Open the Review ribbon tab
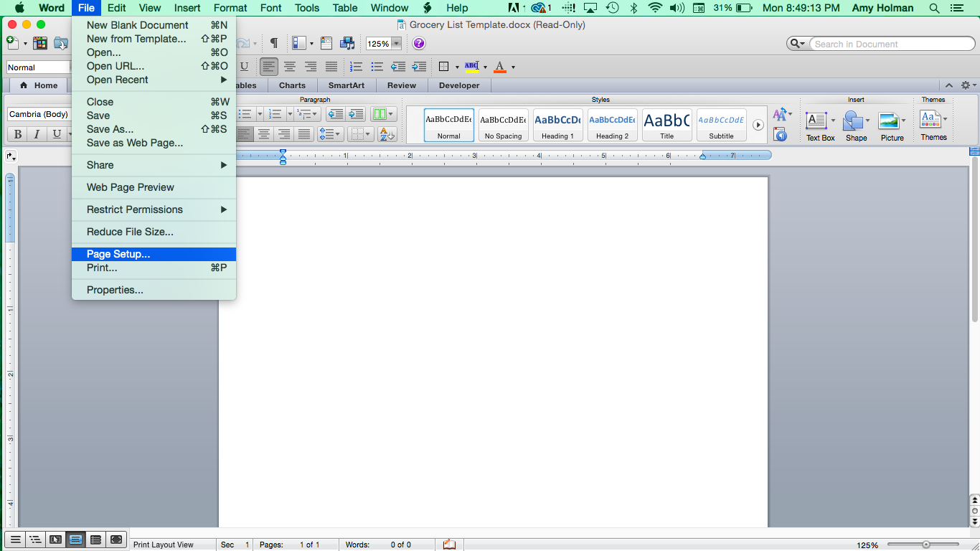 pyautogui.click(x=402, y=85)
